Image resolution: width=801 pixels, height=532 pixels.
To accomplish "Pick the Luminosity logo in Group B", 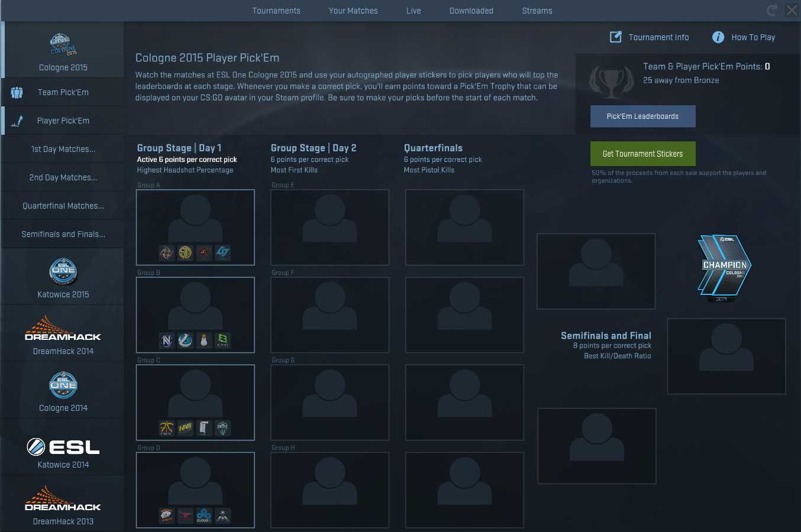I will tap(186, 340).
